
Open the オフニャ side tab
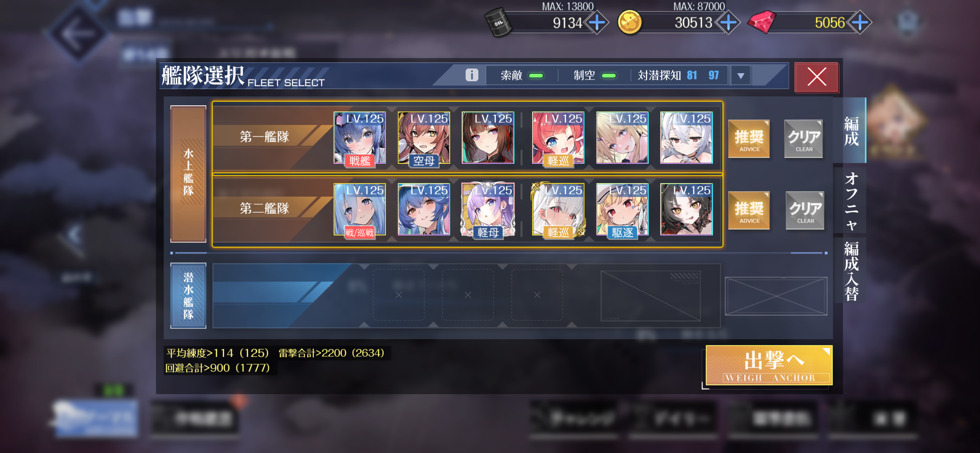(851, 201)
